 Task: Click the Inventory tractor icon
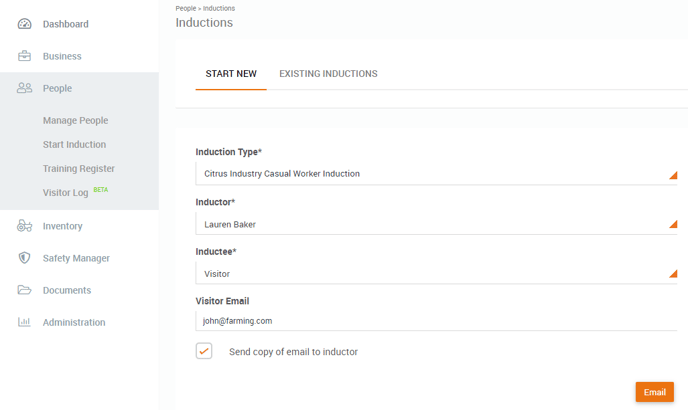pyautogui.click(x=24, y=226)
